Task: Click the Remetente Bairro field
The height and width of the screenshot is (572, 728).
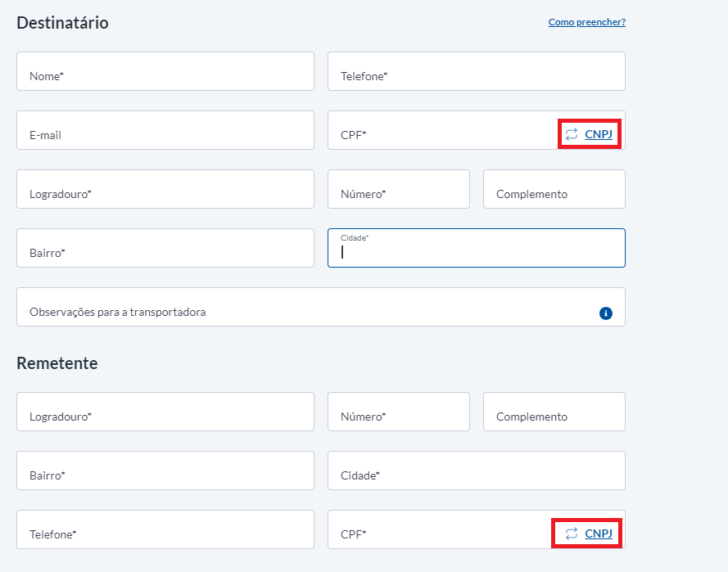Action: (165, 471)
